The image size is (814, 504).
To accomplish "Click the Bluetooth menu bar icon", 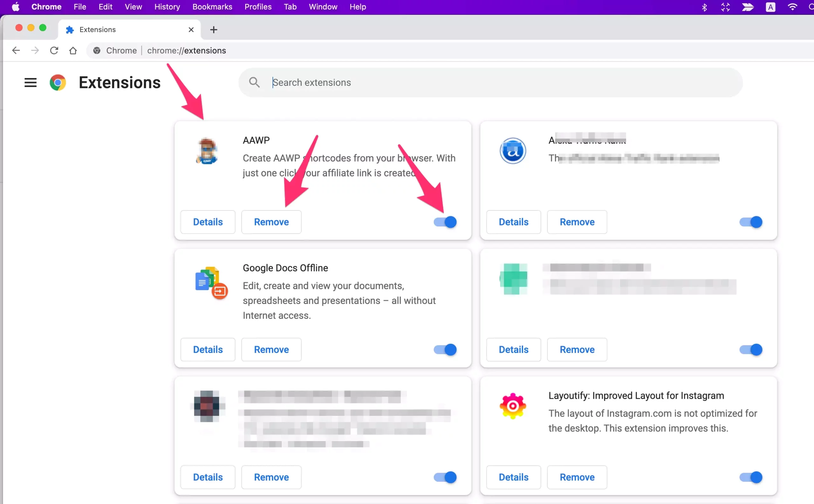I will [x=704, y=7].
